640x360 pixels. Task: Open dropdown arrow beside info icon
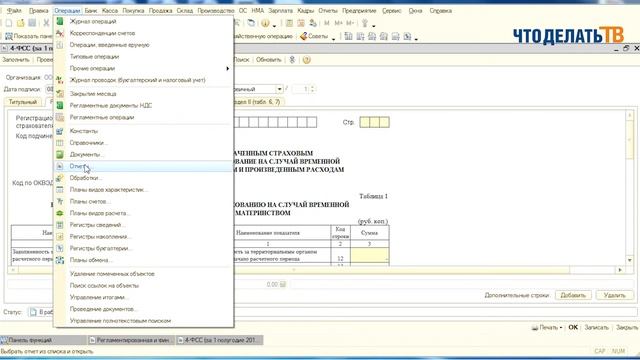pyautogui.click(x=274, y=25)
